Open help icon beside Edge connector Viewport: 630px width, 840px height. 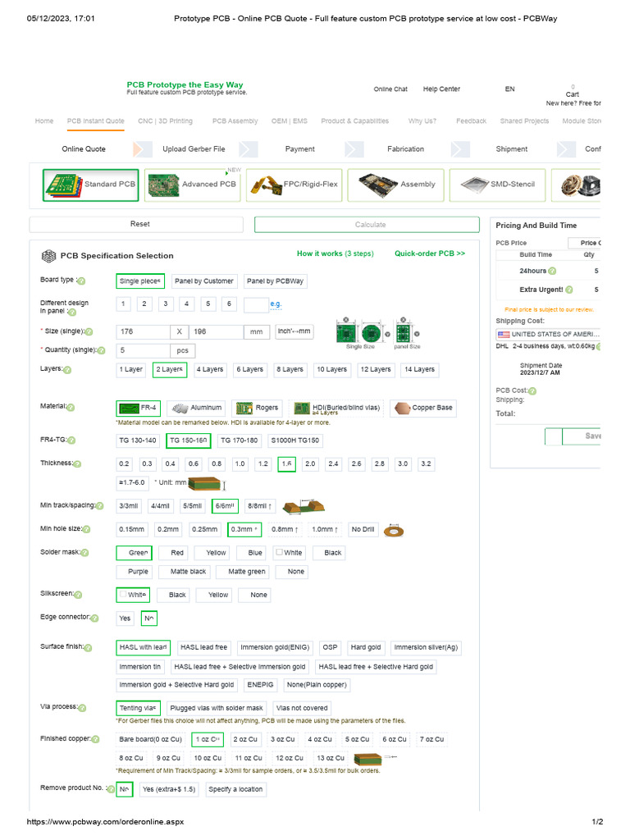click(95, 619)
